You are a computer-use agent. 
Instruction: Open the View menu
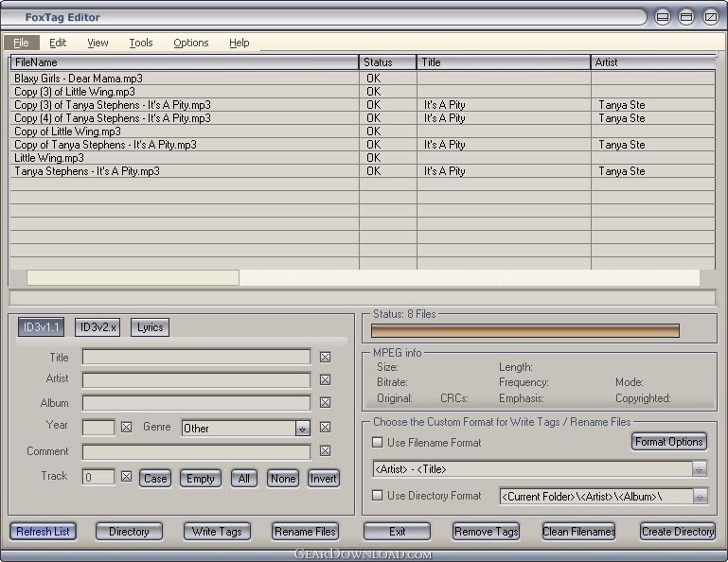[98, 43]
